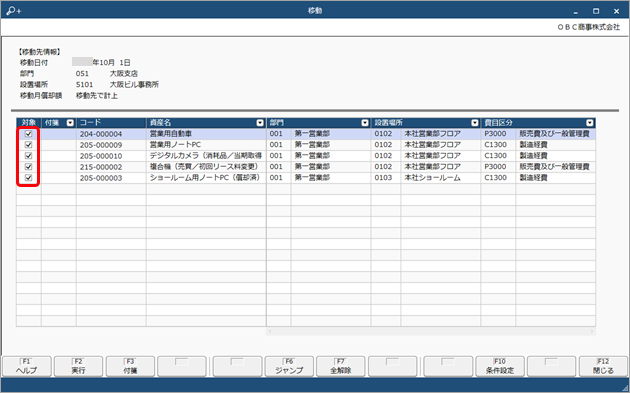Screen dimensions: 630x393
Task: Run with F2 実行 button
Action: tap(78, 366)
